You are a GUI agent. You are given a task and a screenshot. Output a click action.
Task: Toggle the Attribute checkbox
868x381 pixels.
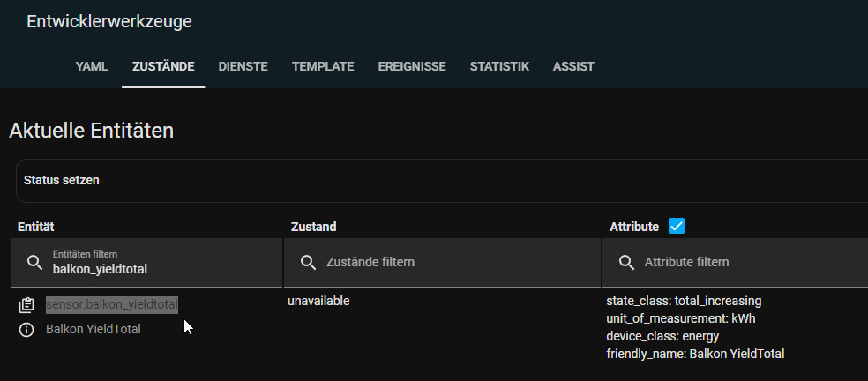677,227
